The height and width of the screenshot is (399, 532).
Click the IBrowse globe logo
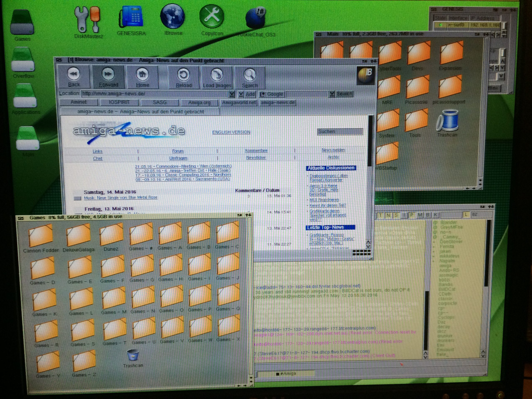(x=365, y=76)
